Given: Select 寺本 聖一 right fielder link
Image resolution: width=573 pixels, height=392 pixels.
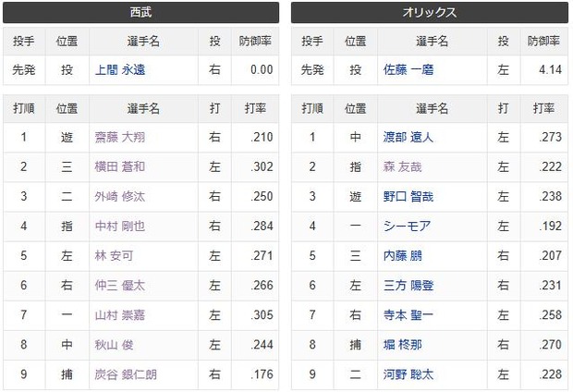Looking at the screenshot, I should pos(408,315).
